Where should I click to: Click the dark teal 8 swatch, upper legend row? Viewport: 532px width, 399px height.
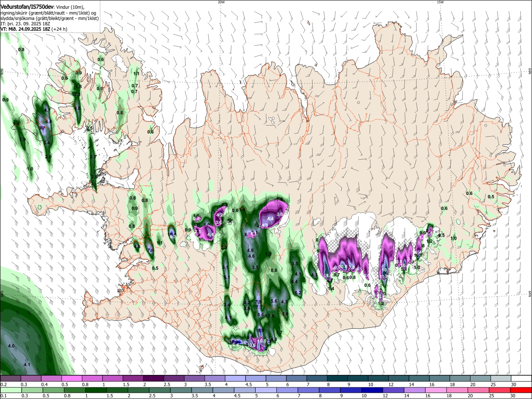(337, 378)
